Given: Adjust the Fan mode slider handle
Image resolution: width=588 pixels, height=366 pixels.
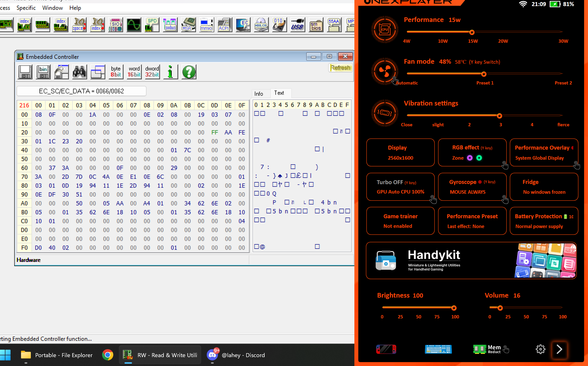Looking at the screenshot, I should [x=484, y=74].
